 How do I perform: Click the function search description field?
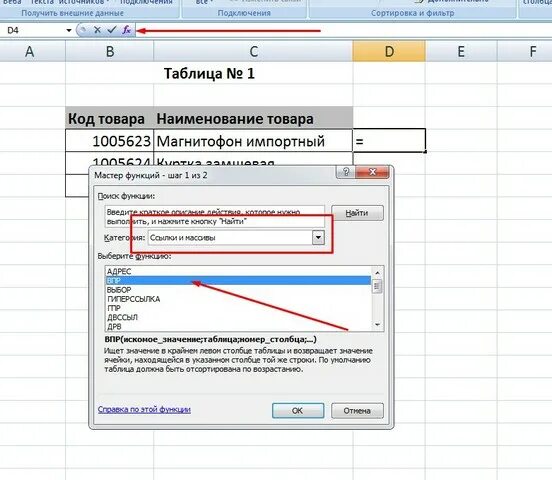click(x=215, y=217)
